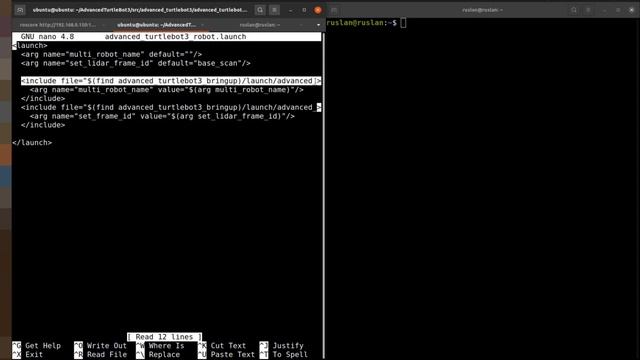Click the first </include> closing tag
Viewport: 640px width, 360px height.
(43, 98)
